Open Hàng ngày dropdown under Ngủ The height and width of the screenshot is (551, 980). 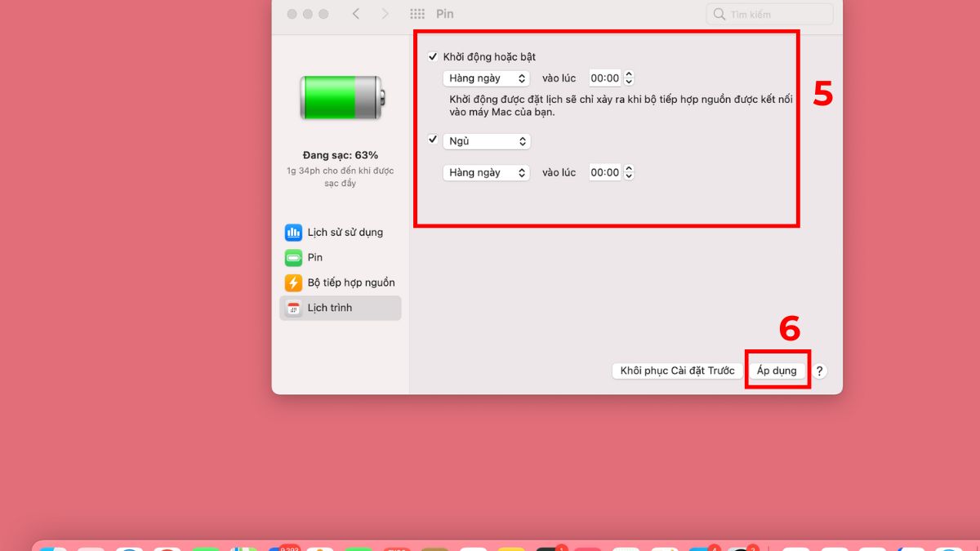point(487,173)
